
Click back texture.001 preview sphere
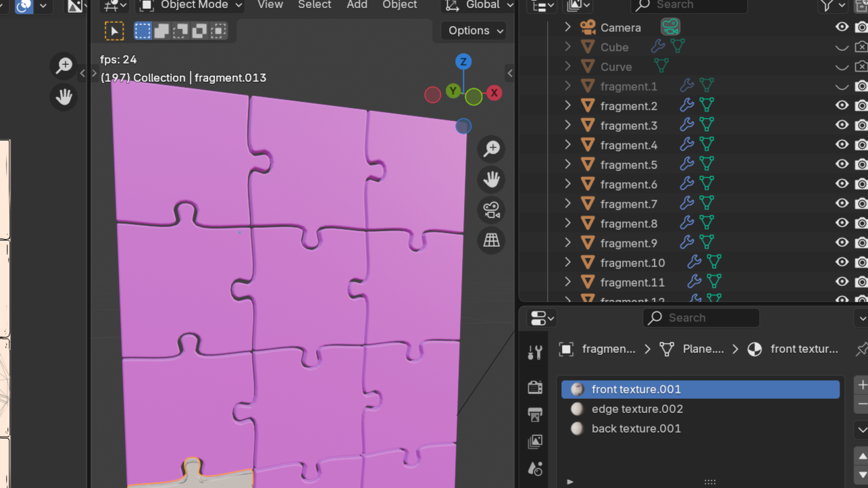[x=577, y=429]
